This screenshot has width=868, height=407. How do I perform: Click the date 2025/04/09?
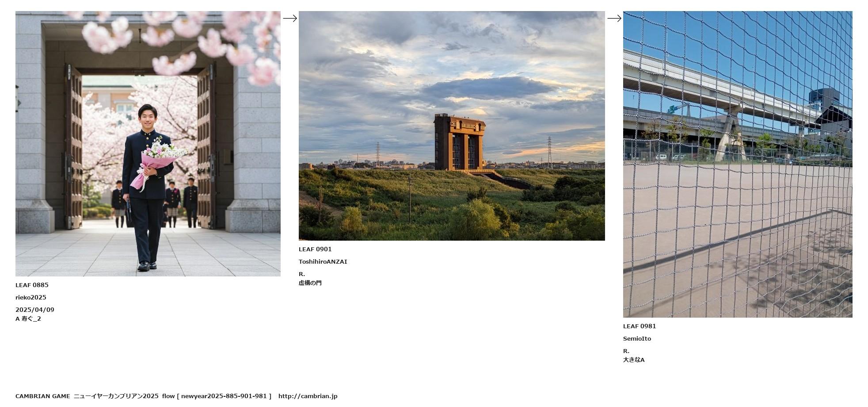(35, 310)
